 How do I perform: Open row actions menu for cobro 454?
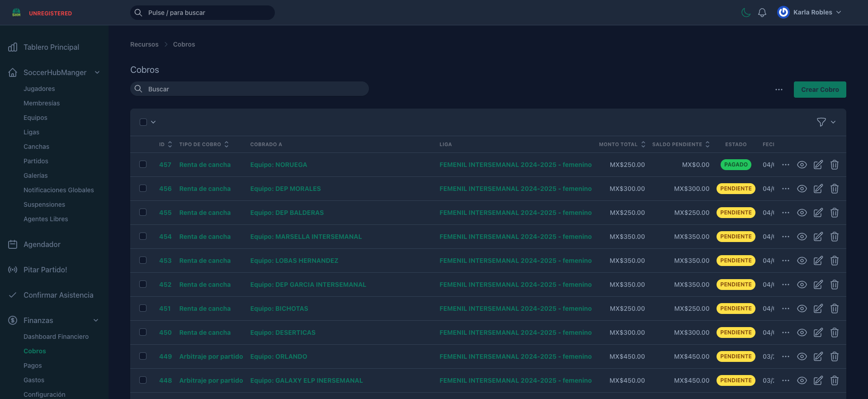[x=786, y=237]
